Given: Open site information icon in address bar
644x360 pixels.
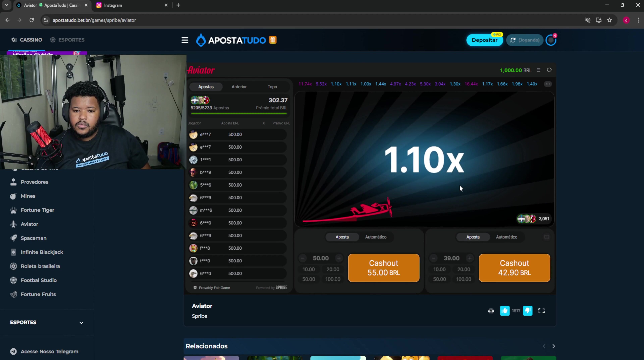Looking at the screenshot, I should [x=46, y=20].
